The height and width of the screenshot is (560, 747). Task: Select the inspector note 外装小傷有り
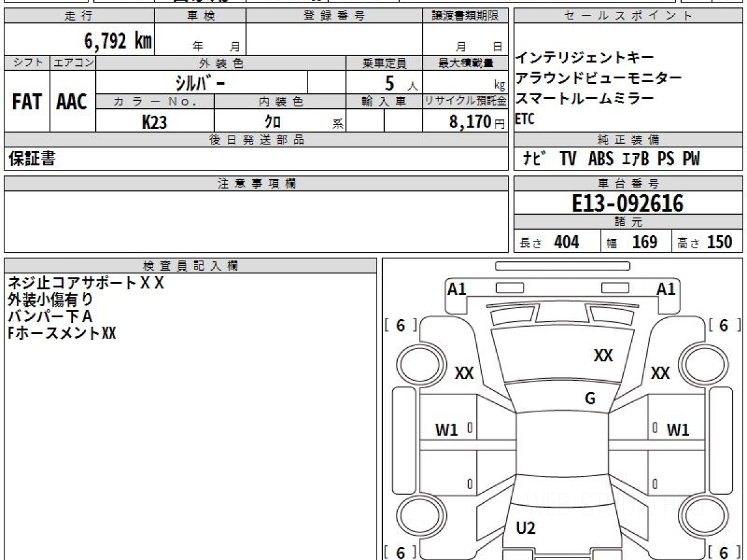click(x=51, y=300)
